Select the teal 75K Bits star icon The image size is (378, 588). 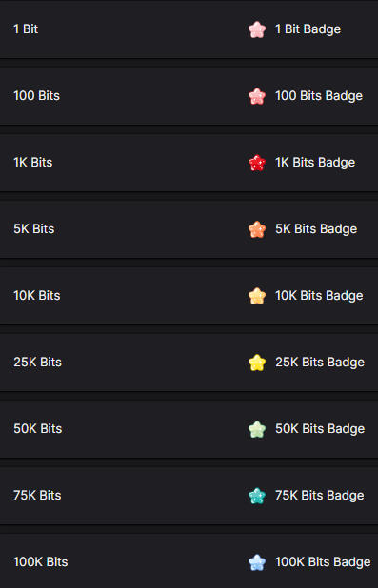click(x=257, y=496)
